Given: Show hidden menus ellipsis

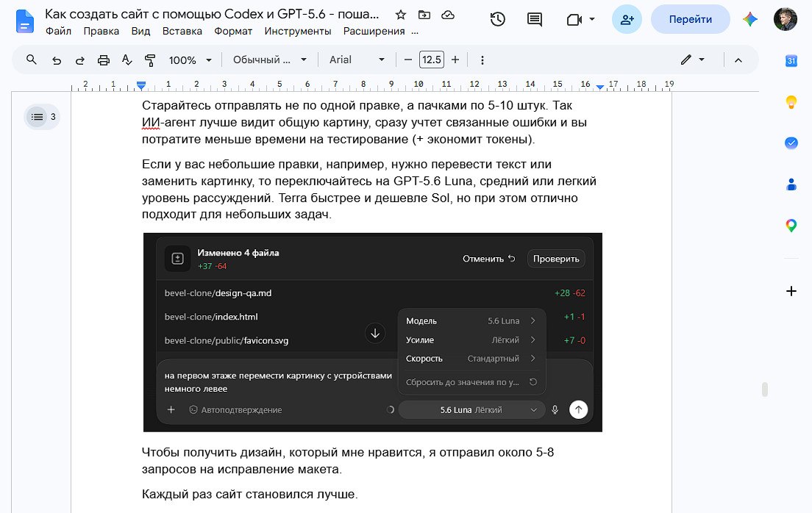Looking at the screenshot, I should coord(415,31).
